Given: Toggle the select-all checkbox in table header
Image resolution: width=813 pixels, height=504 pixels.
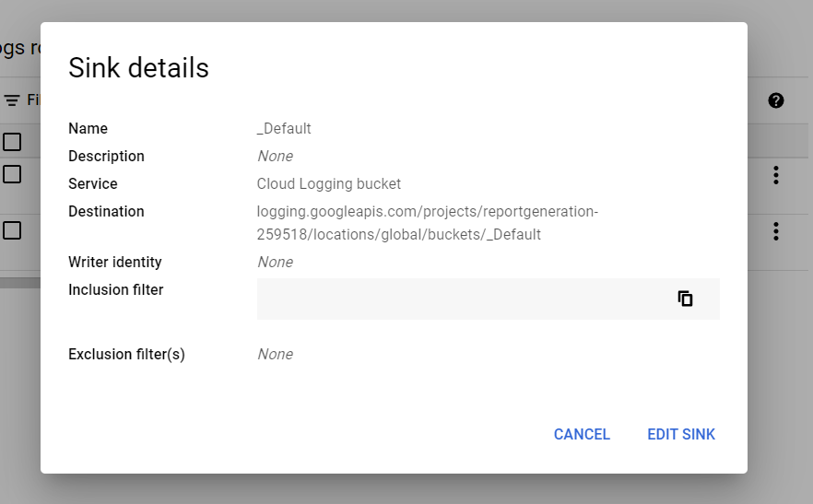Looking at the screenshot, I should pos(12,142).
